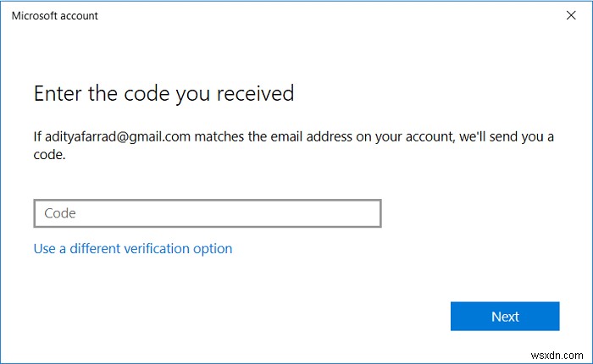The image size is (593, 364).
Task: Click the adityafarrad@gmail.com email address
Action: point(110,136)
